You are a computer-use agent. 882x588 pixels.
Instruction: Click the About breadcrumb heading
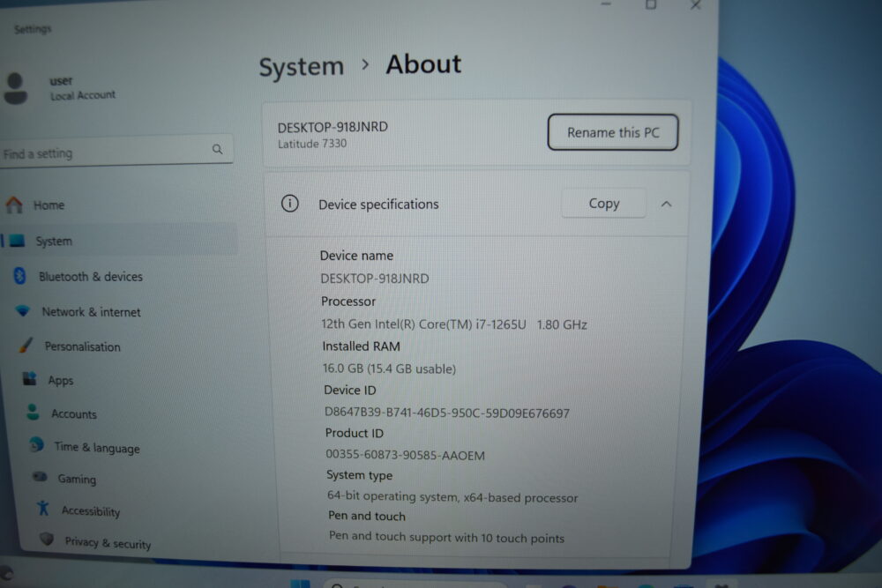(423, 64)
